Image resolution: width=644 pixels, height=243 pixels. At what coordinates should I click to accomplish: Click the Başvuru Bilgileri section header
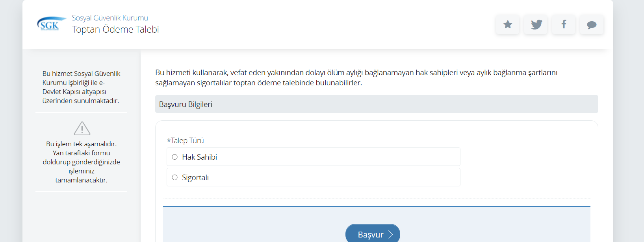click(377, 104)
